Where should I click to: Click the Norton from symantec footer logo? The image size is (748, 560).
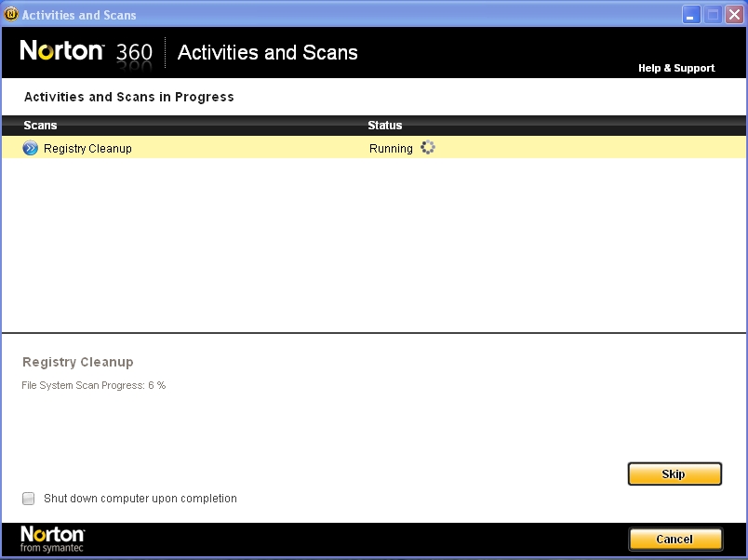[52, 539]
